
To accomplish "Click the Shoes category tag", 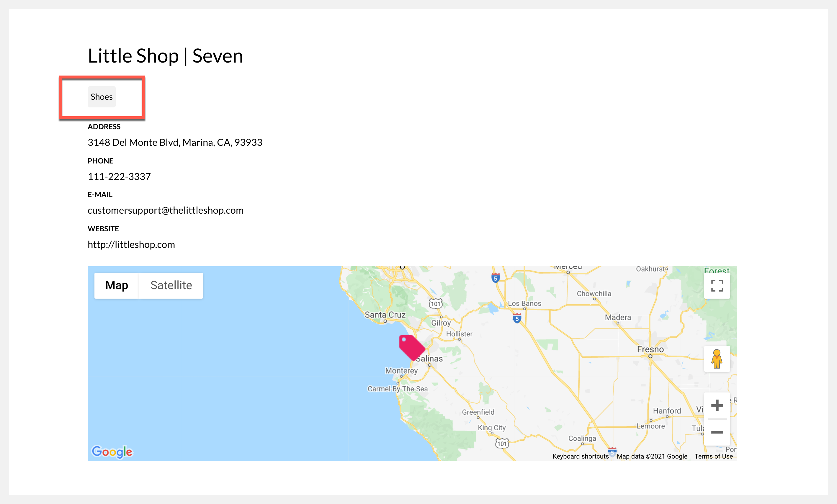I will click(102, 97).
